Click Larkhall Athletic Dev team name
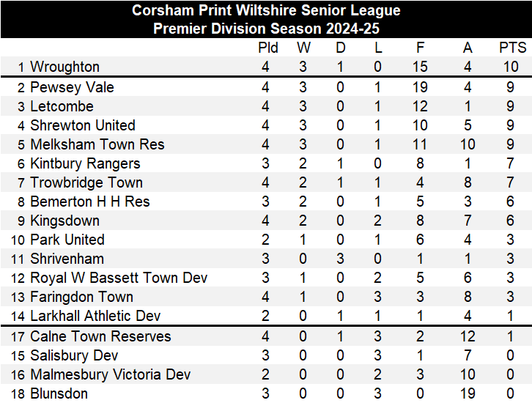532x403 pixels. point(95,316)
